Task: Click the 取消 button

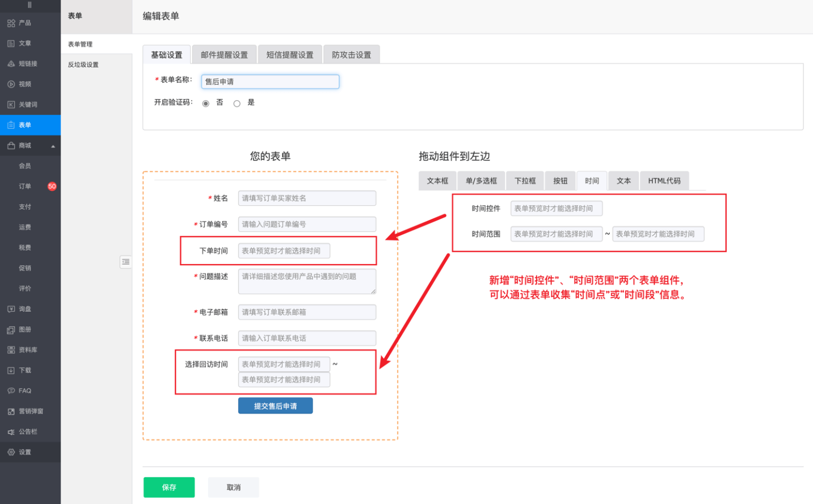Action: point(233,488)
